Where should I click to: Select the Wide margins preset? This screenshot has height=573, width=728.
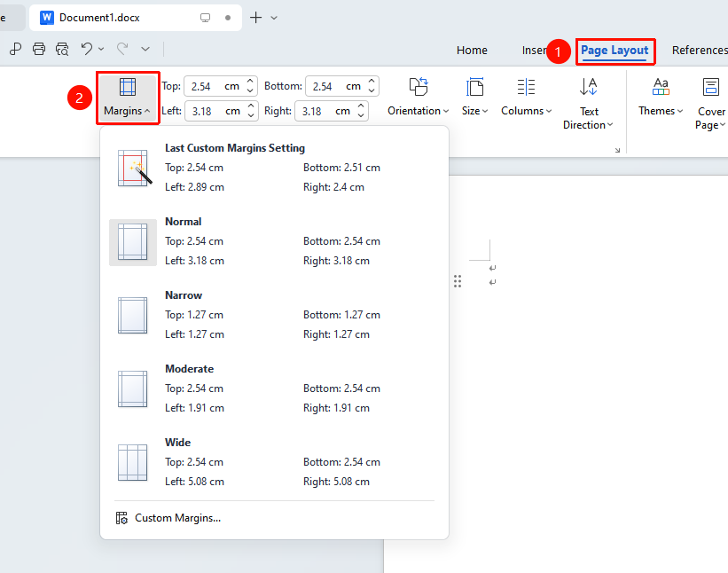pyautogui.click(x=274, y=462)
